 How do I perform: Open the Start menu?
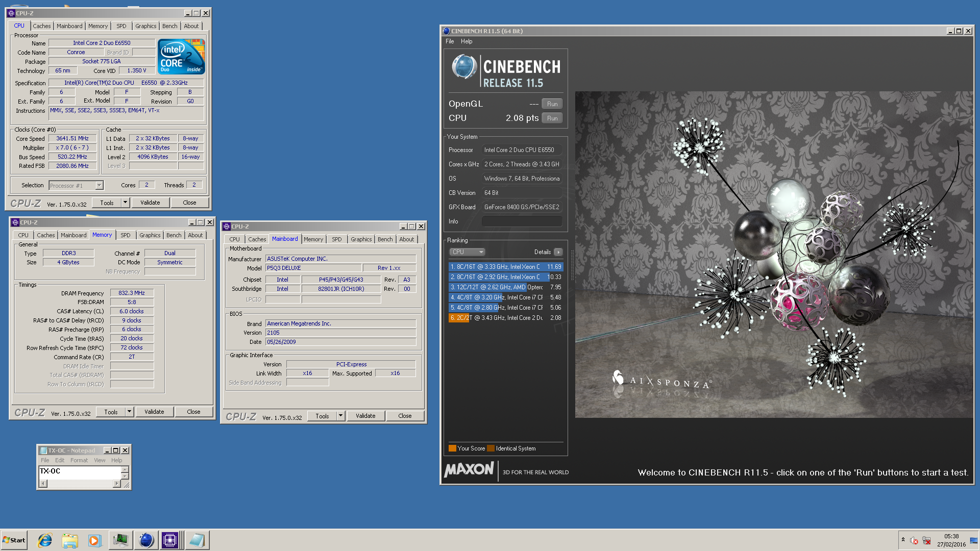click(x=14, y=540)
